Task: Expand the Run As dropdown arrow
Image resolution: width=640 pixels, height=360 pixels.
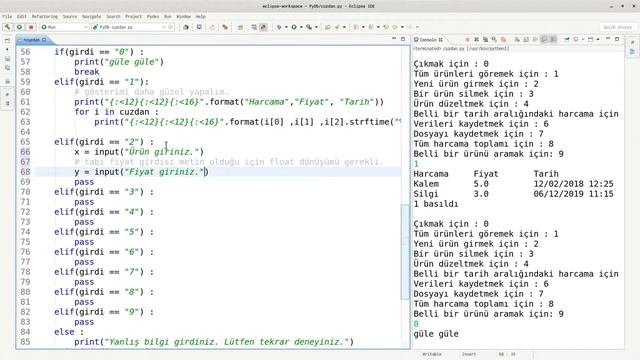Action: click(x=301, y=27)
